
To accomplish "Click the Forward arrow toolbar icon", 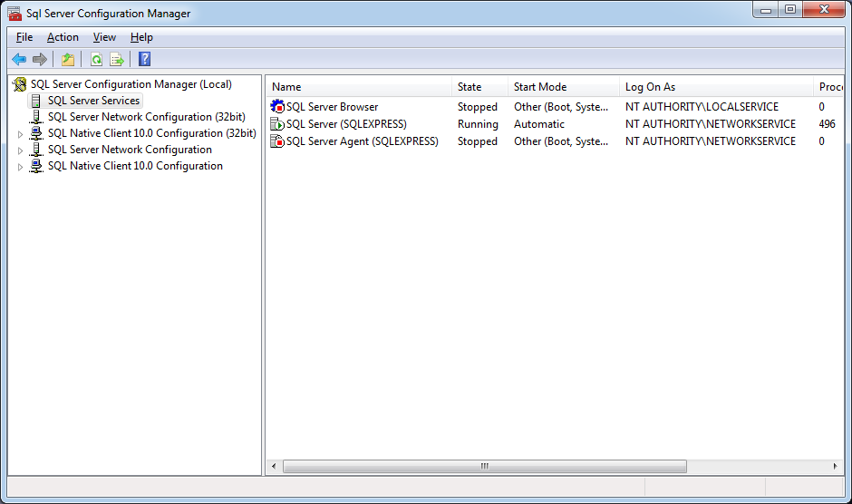I will (x=40, y=59).
